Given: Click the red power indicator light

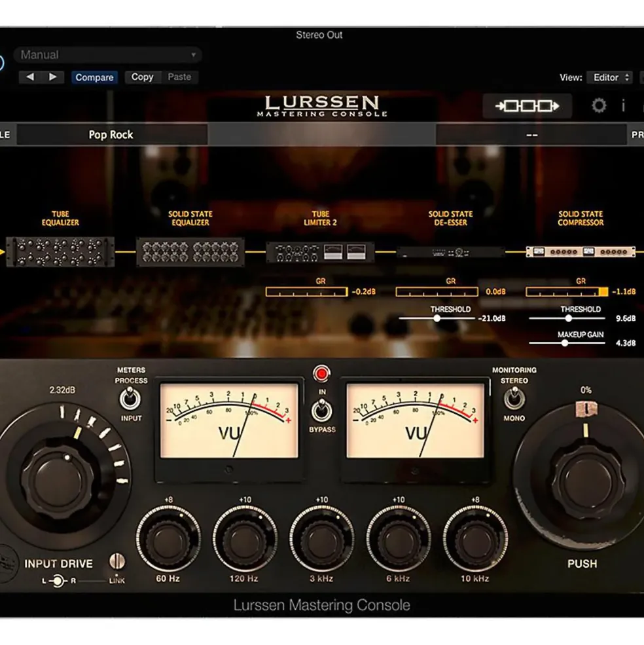Looking at the screenshot, I should pos(321,373).
